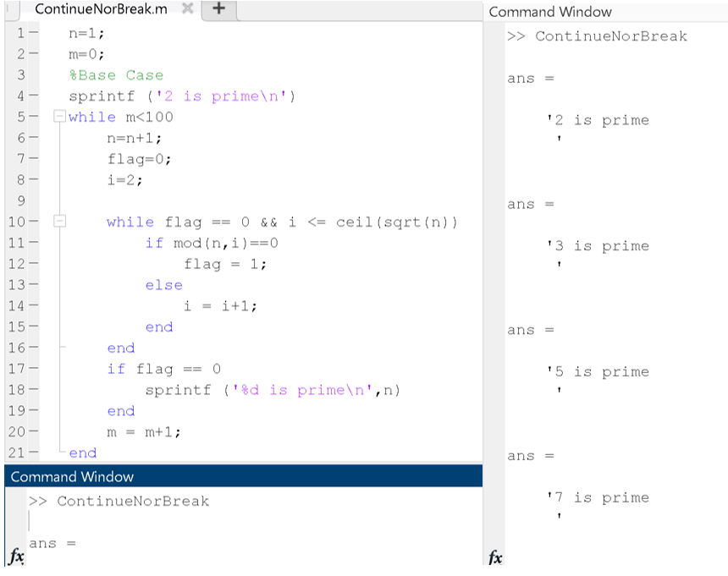Set a breakpoint on line 2
728x576 pixels.
point(33,53)
